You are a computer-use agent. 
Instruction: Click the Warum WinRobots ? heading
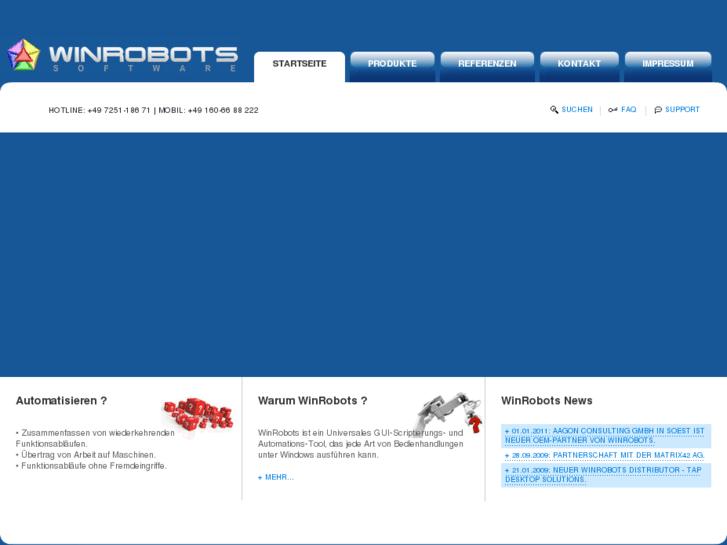(312, 401)
